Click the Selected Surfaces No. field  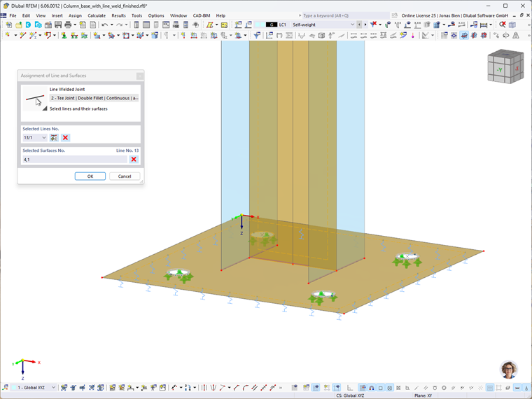coord(75,160)
